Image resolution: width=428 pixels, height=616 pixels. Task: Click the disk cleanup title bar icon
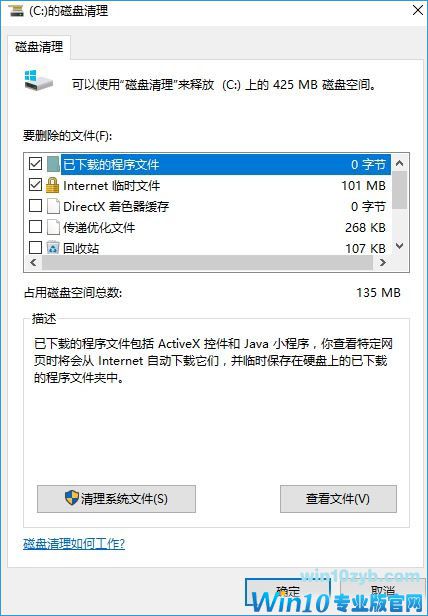point(16,10)
